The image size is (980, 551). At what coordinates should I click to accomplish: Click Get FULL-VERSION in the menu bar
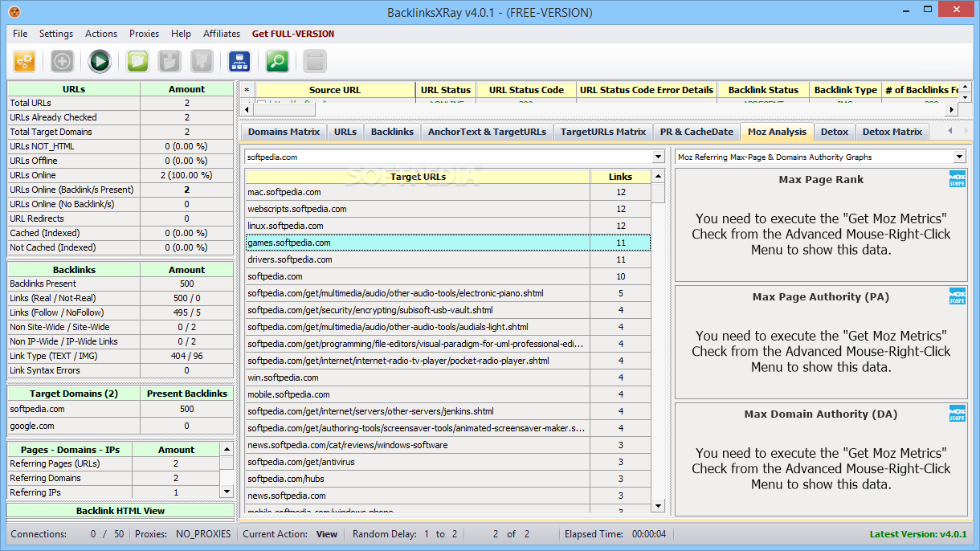(x=293, y=34)
